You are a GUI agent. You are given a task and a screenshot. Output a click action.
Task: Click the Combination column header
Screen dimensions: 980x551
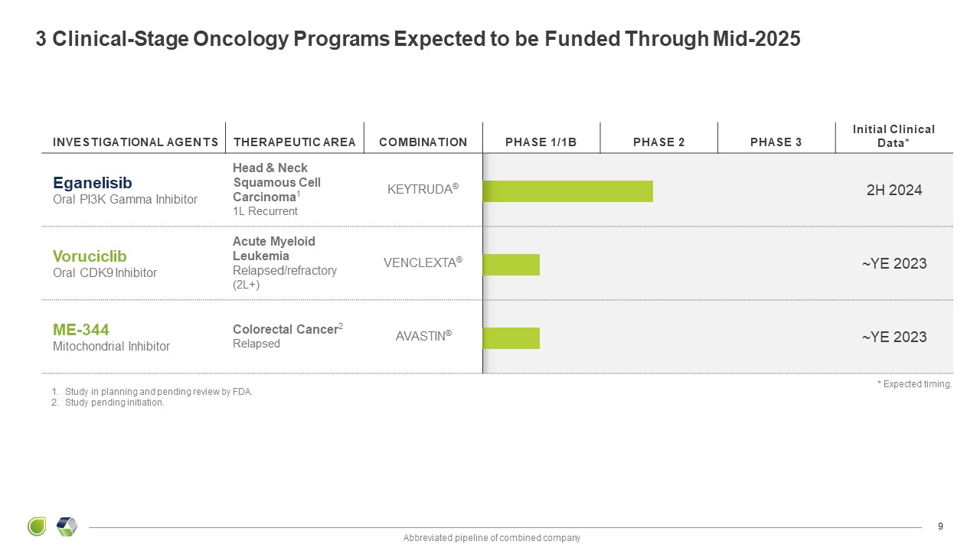point(423,142)
